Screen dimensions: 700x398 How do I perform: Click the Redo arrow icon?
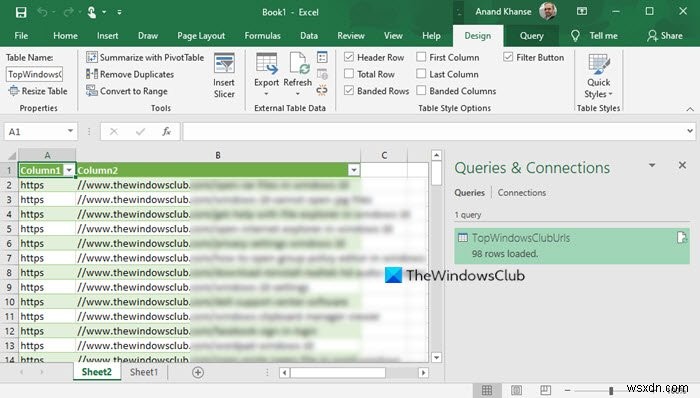coord(68,12)
